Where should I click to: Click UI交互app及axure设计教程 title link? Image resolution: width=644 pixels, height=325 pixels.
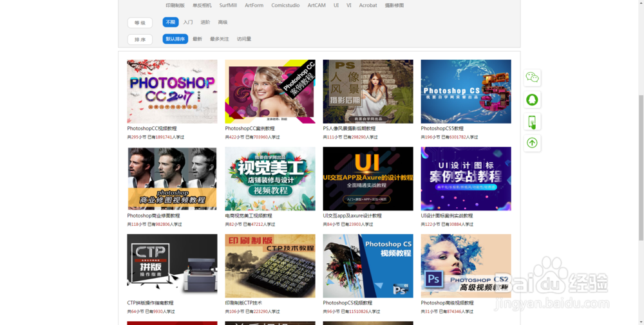point(352,216)
